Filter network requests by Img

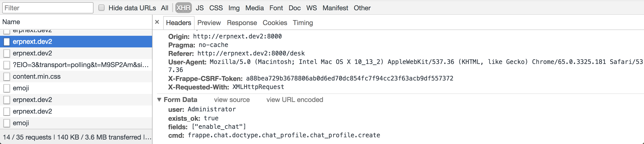pos(234,8)
